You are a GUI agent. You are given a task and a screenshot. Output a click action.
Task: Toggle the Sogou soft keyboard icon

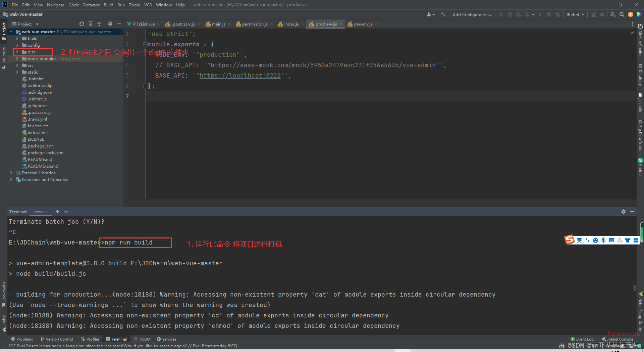[x=611, y=240]
